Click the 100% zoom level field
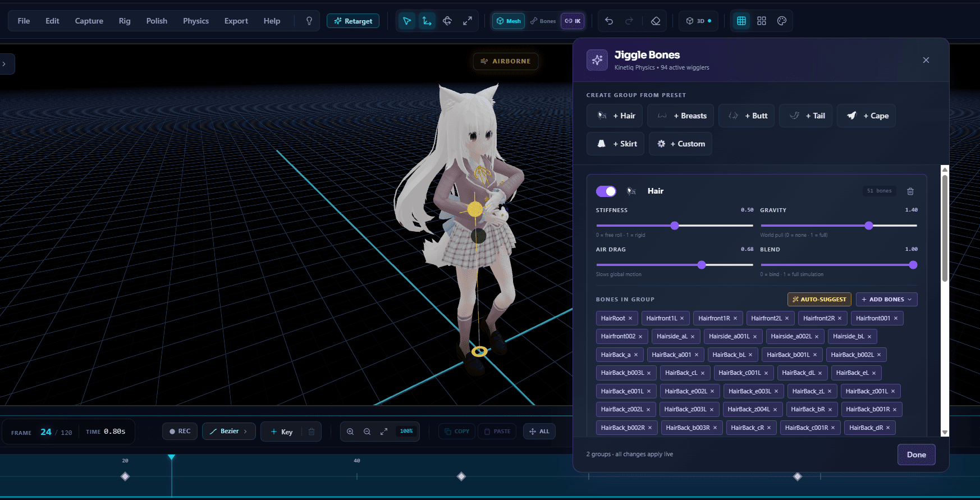The width and height of the screenshot is (980, 500). 406,432
